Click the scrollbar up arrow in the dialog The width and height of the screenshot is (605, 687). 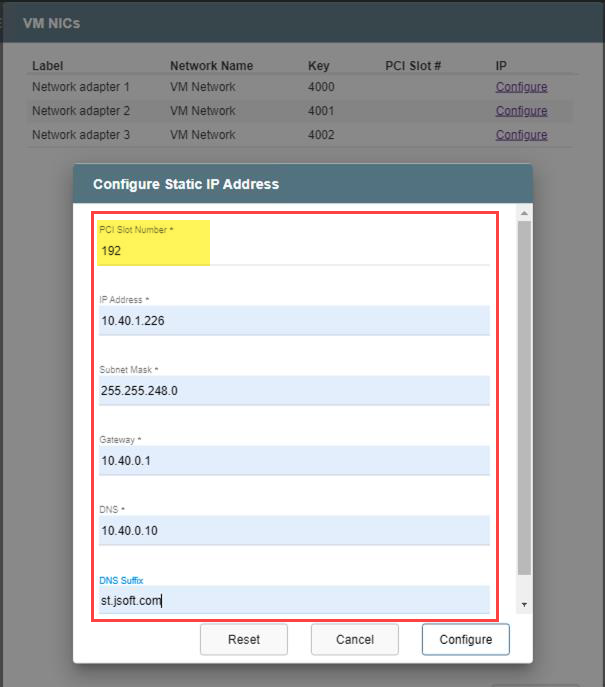[x=524, y=213]
